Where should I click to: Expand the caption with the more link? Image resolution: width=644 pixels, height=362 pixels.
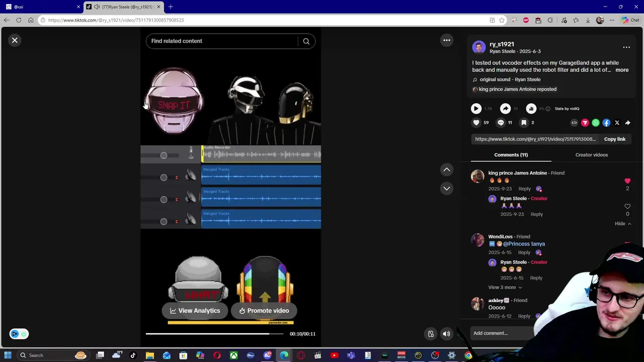622,70
